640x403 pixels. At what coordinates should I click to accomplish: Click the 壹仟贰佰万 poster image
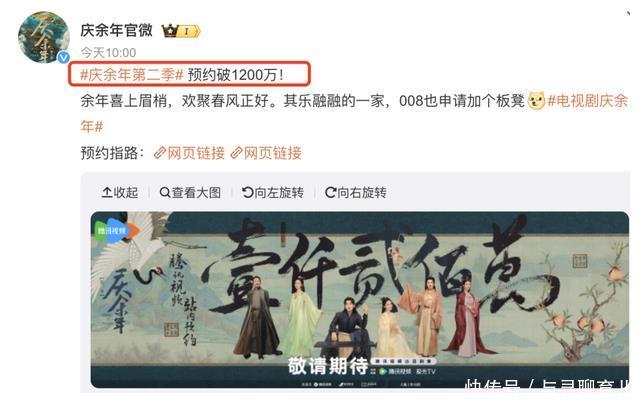click(360, 300)
